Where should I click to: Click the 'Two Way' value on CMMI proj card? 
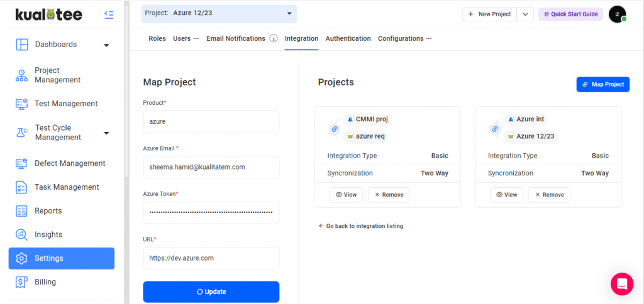[x=435, y=173]
